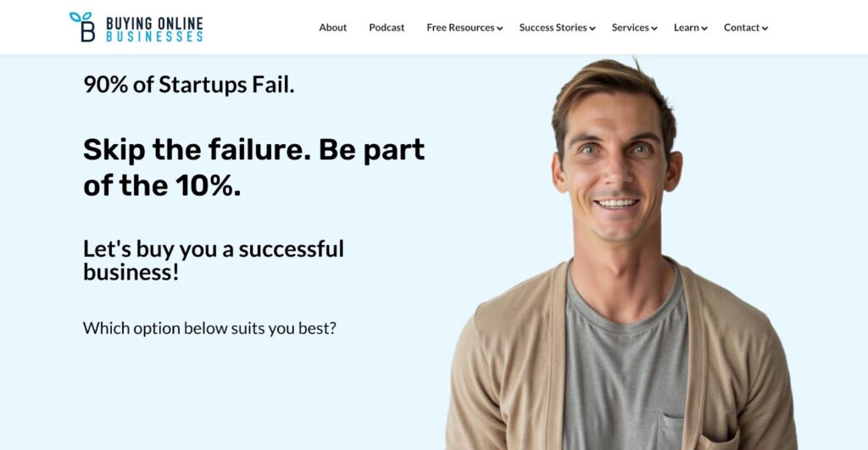Go to the Podcast page
Screen dimensions: 868x450
click(x=387, y=28)
